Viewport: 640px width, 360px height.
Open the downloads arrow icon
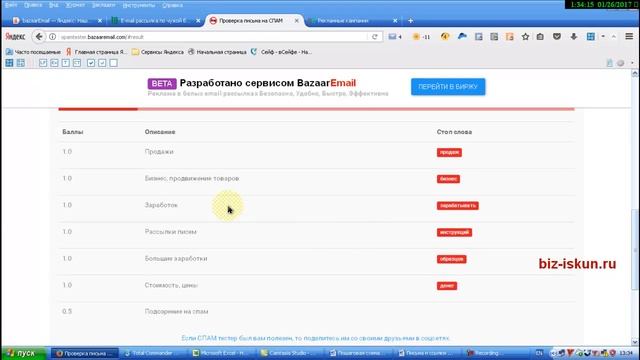tap(573, 37)
